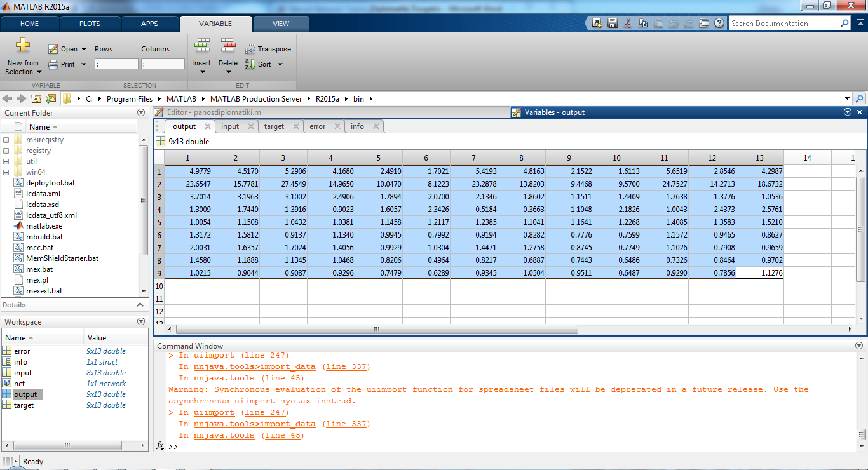
Task: Open the Print dropdown arrow
Action: [x=84, y=64]
